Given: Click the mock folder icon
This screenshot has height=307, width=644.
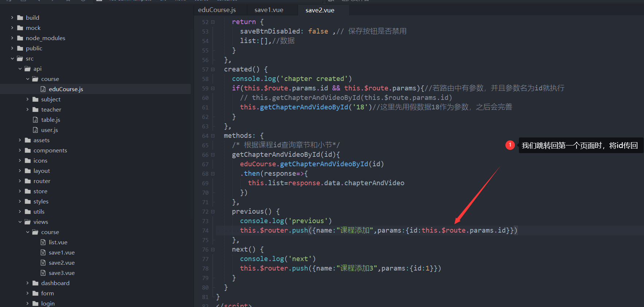Looking at the screenshot, I should point(20,28).
